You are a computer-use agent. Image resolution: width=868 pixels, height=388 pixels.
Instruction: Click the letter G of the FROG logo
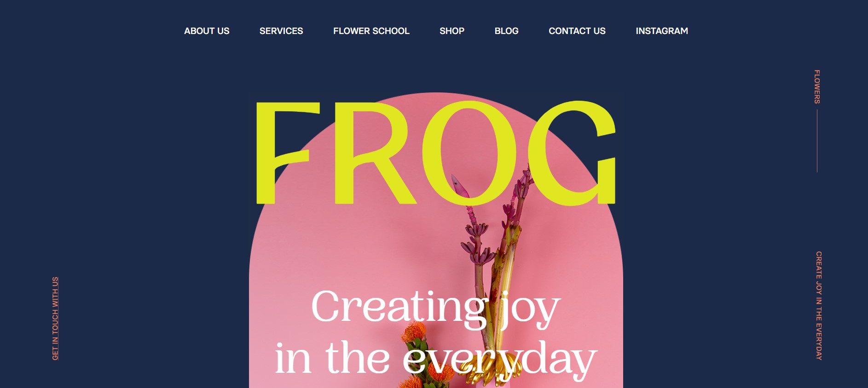pos(572,153)
